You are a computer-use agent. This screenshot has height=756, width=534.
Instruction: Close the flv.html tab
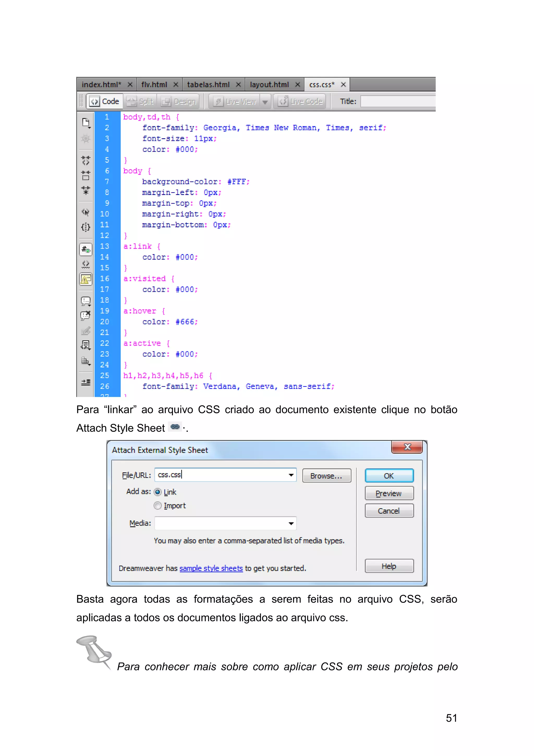click(176, 85)
